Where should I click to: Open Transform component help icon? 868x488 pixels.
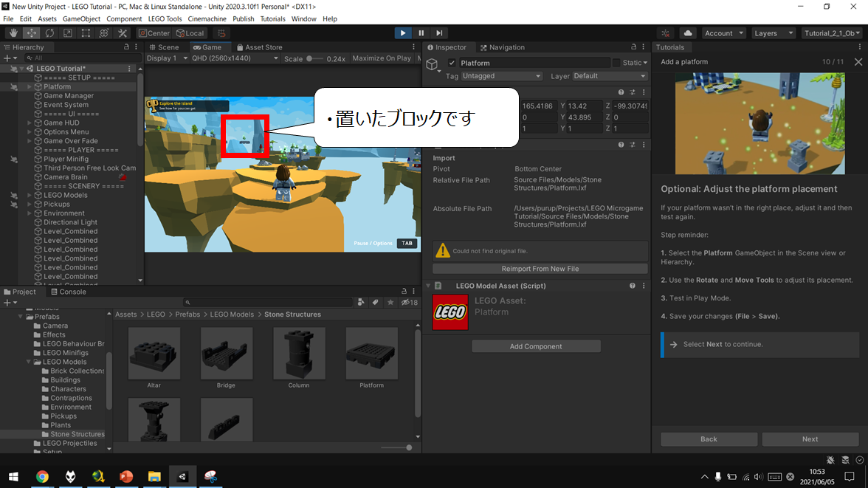coord(621,92)
